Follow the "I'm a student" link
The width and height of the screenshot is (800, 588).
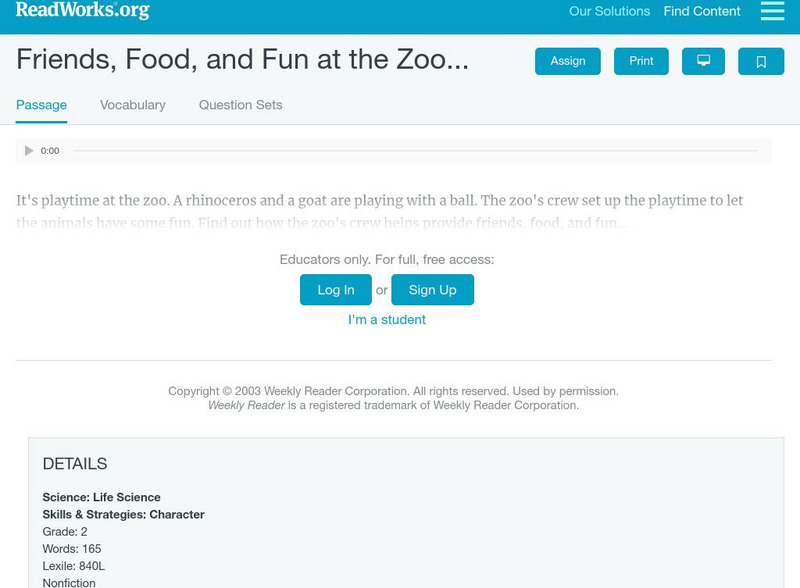click(387, 320)
